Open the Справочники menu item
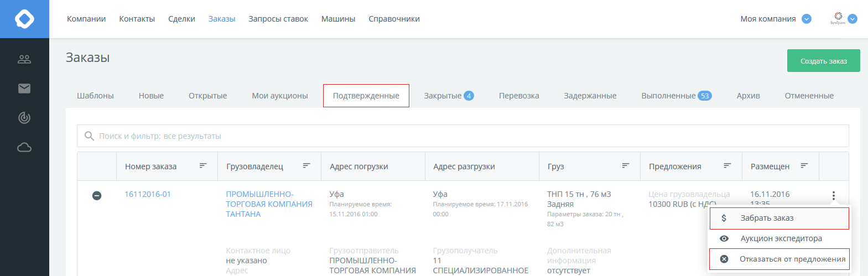 (394, 19)
